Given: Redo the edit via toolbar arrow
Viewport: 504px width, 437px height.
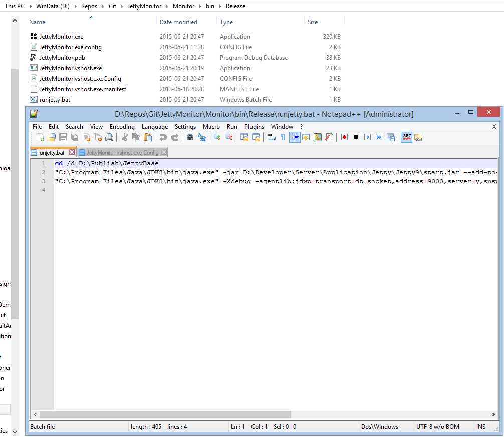Looking at the screenshot, I should click(174, 138).
